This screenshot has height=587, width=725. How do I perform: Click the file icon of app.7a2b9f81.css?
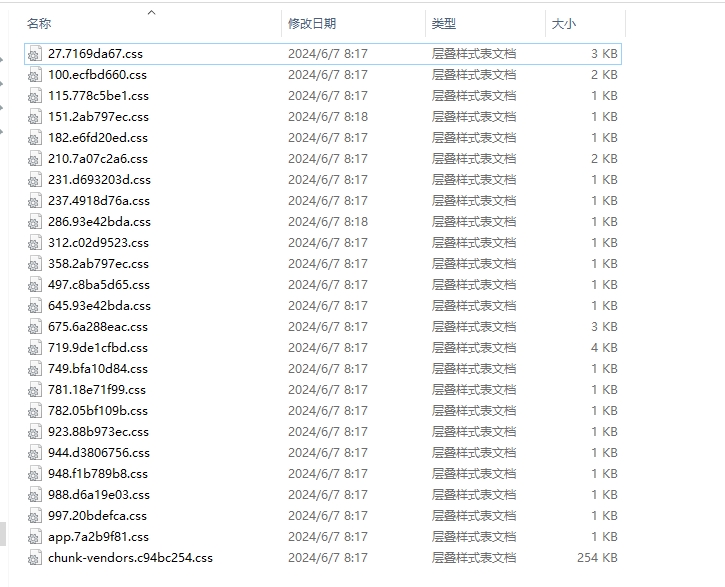[34, 537]
